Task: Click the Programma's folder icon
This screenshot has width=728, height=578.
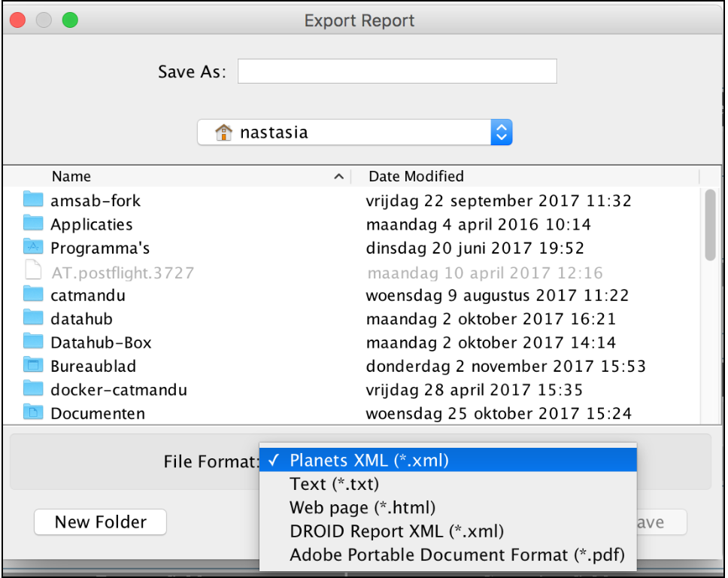Action: coord(33,248)
